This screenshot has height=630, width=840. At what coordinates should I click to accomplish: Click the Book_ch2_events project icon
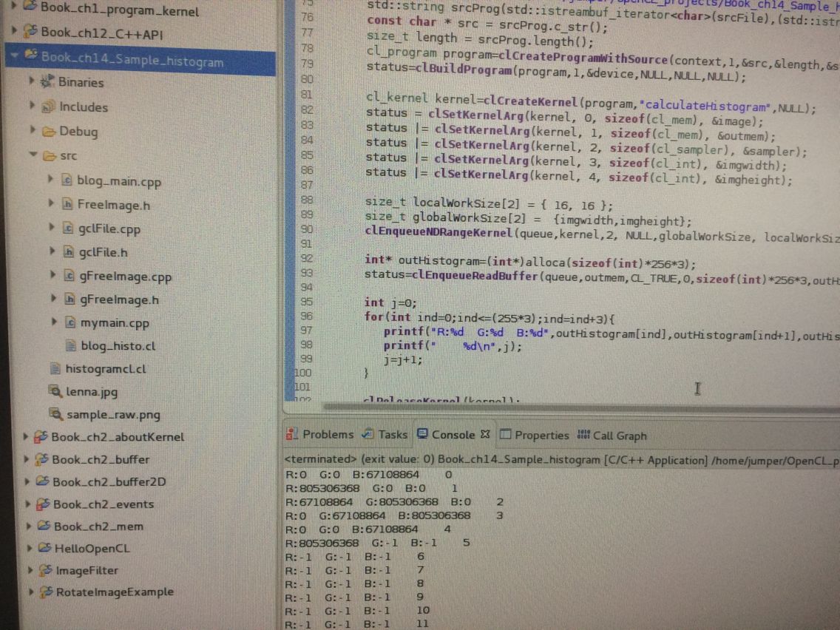(x=43, y=504)
